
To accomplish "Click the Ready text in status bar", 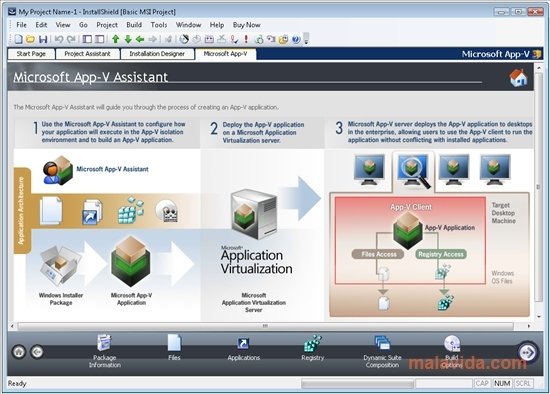I will click(x=17, y=383).
